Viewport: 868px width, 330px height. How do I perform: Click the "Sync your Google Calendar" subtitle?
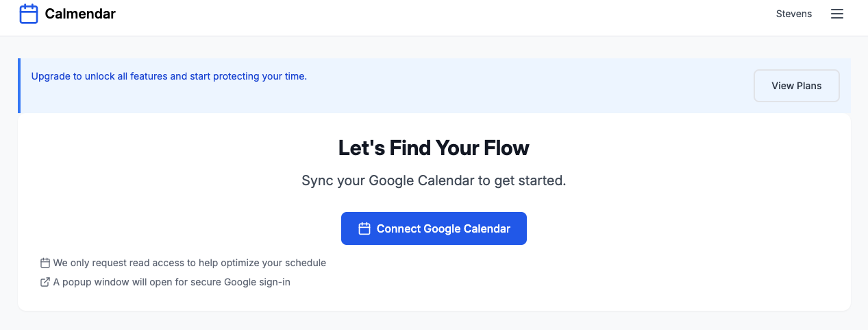point(434,181)
